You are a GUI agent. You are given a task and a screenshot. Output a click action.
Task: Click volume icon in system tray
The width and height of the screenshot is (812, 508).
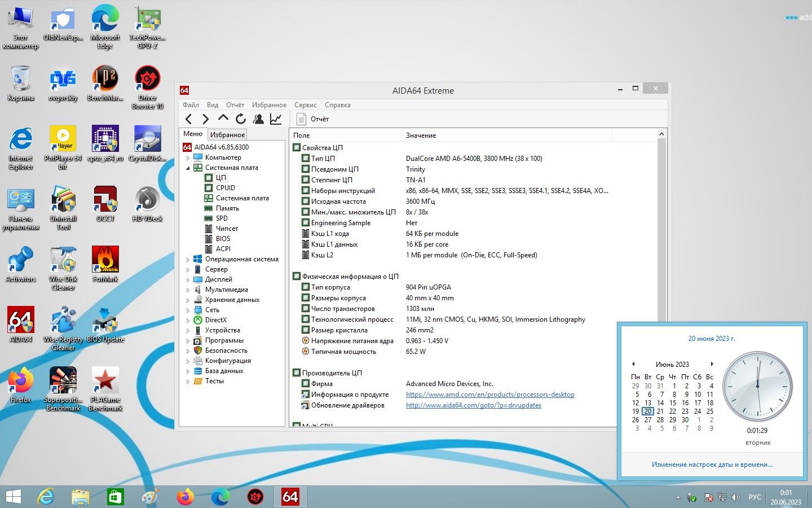pos(735,497)
